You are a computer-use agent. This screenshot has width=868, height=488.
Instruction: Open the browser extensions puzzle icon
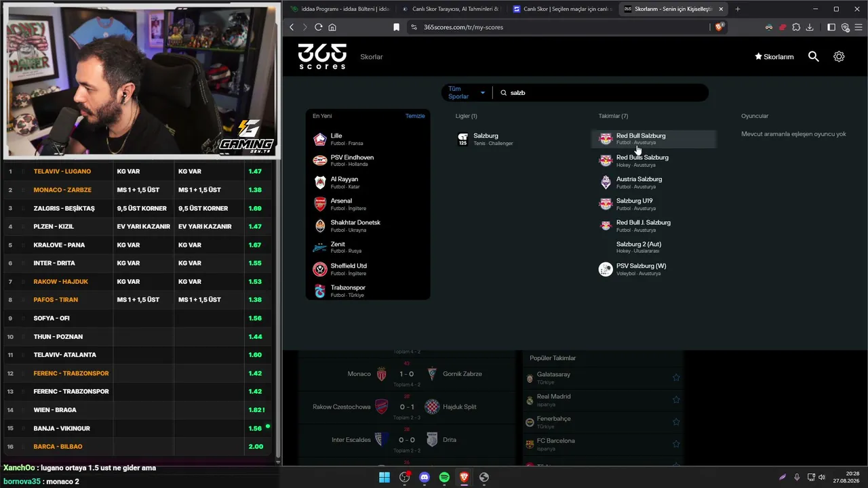point(796,27)
